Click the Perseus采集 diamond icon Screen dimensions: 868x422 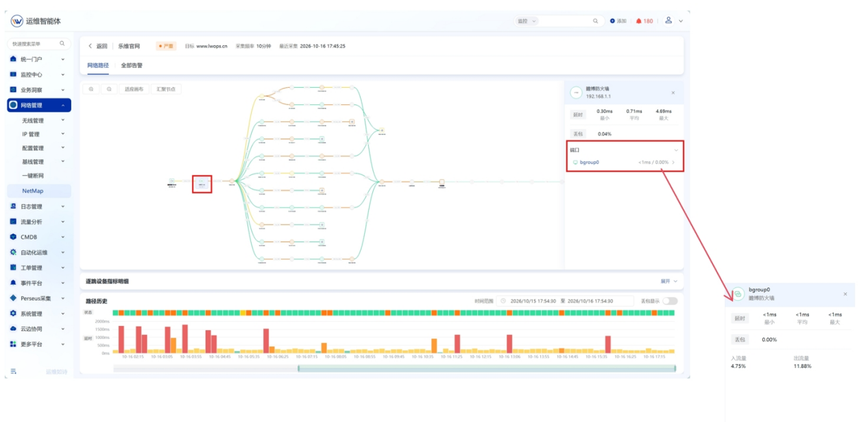[x=13, y=298]
